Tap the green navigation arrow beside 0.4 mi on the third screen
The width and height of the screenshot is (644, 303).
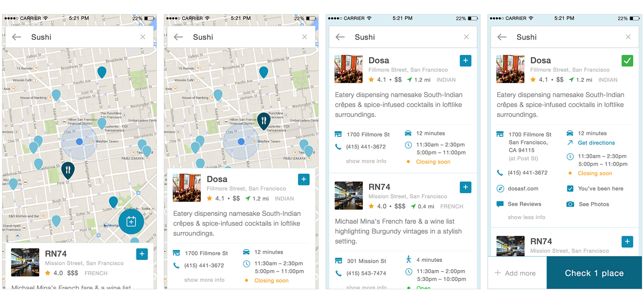coord(413,206)
